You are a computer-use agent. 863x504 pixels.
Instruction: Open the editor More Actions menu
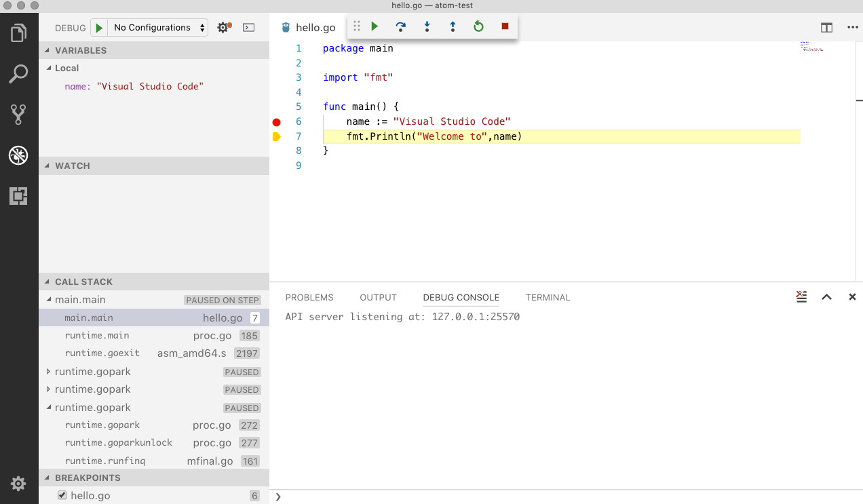coord(853,28)
